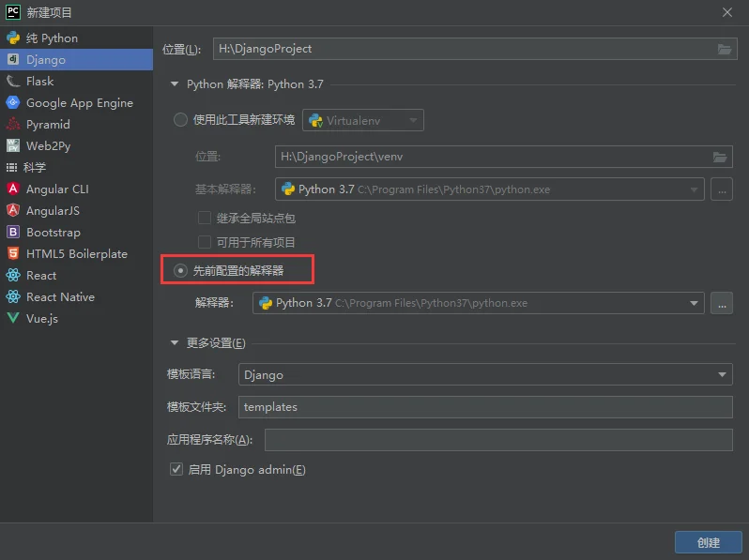Select 科学 project type
The height and width of the screenshot is (560, 749).
[x=76, y=167]
